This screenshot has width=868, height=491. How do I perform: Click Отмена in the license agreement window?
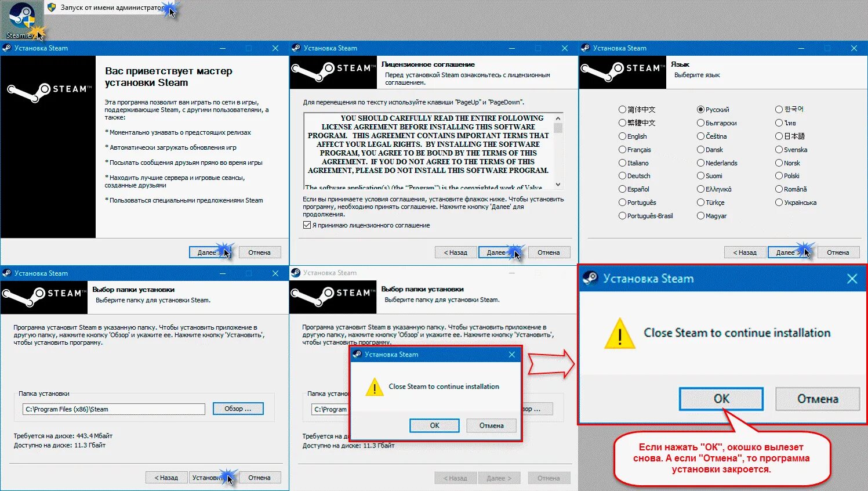click(549, 252)
